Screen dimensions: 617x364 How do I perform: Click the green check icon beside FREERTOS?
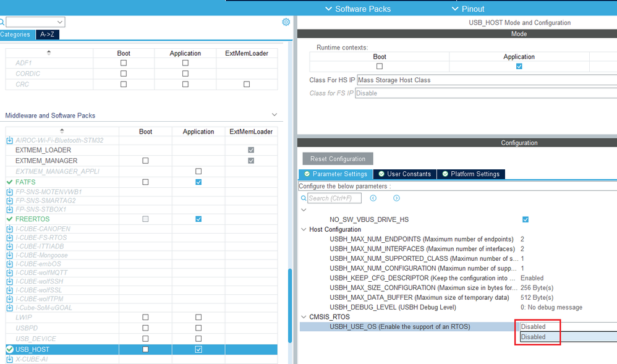(10, 219)
